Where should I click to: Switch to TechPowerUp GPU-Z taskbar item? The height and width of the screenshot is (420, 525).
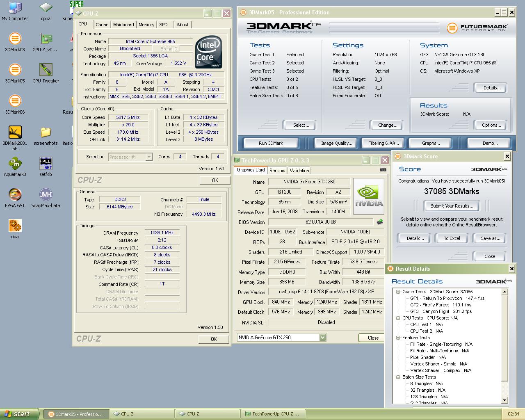(x=273, y=414)
